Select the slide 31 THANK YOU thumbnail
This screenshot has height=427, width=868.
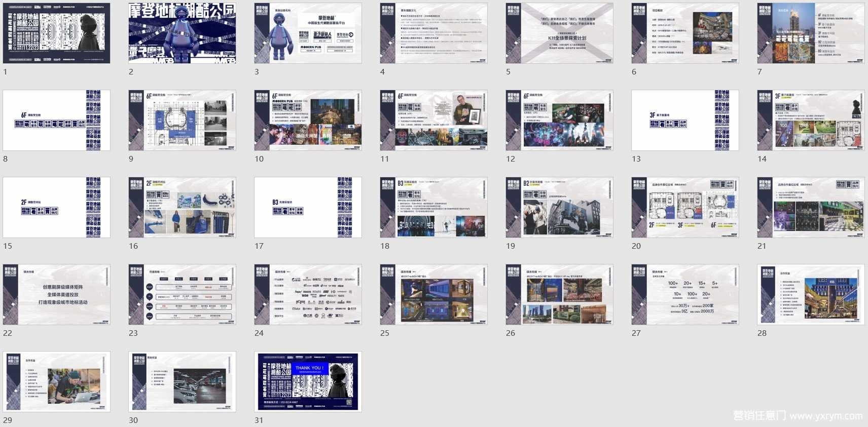click(308, 382)
